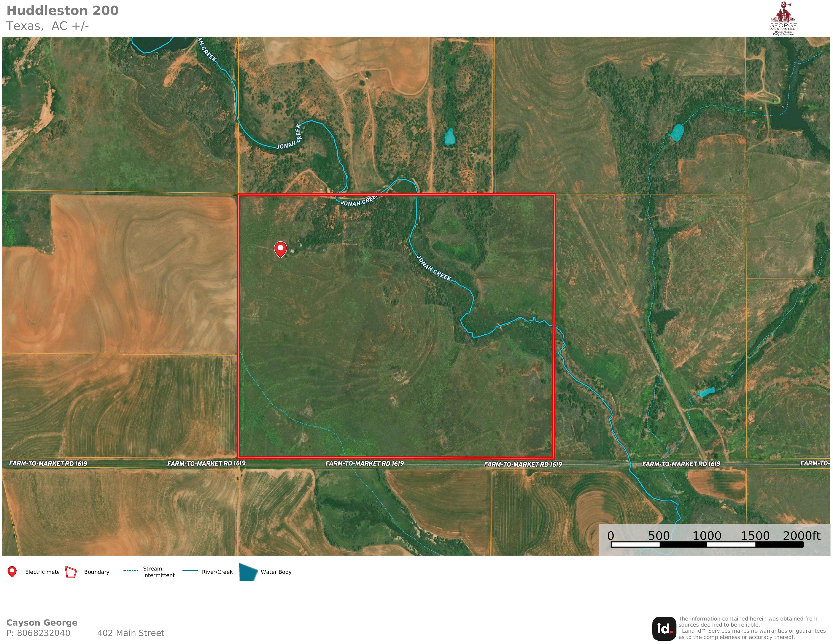
Task: Click the River/Creek legend line symbol
Action: 190,571
